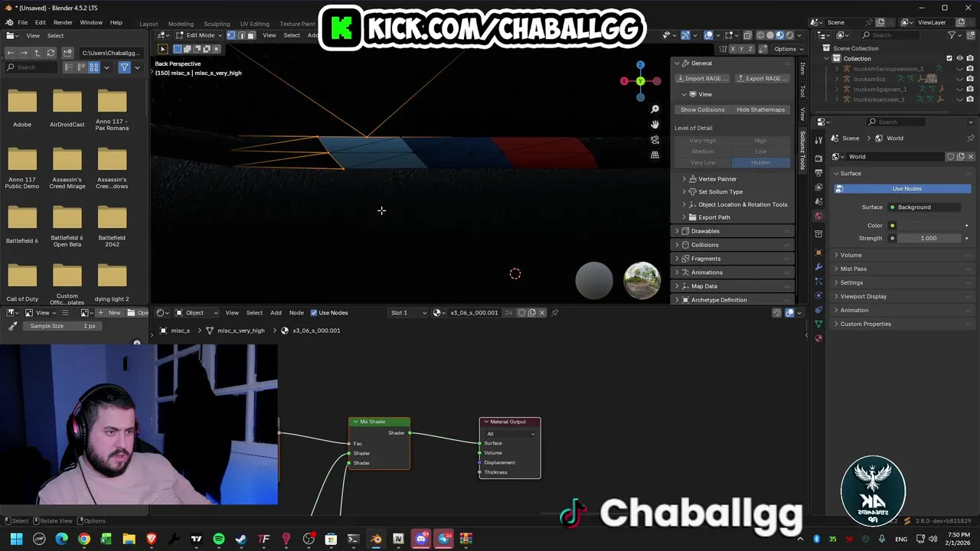Click the Mix Shader node header

[379, 422]
